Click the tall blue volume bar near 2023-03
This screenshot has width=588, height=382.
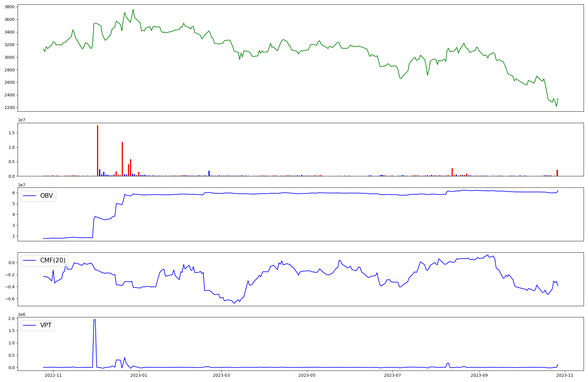click(x=209, y=173)
